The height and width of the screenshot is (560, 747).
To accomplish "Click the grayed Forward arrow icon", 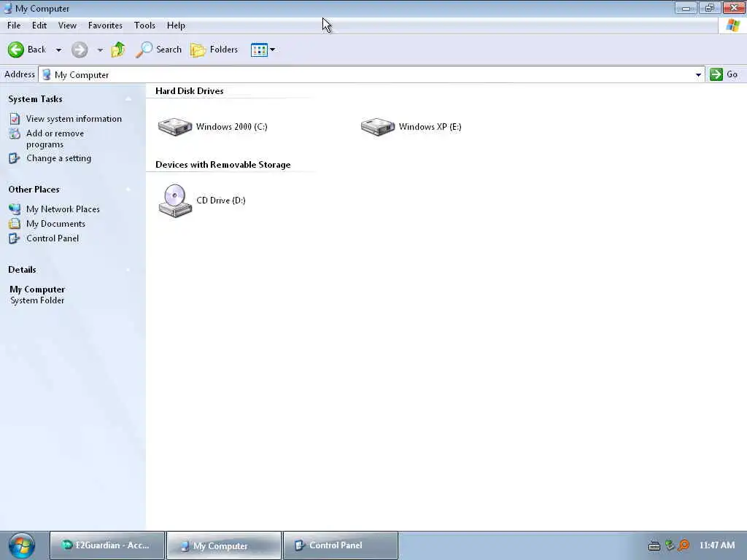I will point(80,50).
